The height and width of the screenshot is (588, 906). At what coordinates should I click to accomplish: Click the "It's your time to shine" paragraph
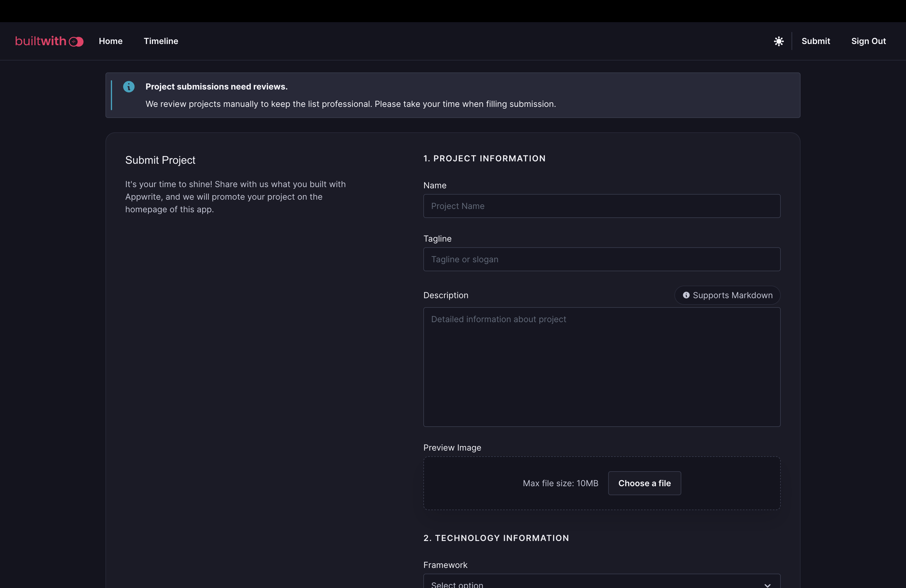235,197
